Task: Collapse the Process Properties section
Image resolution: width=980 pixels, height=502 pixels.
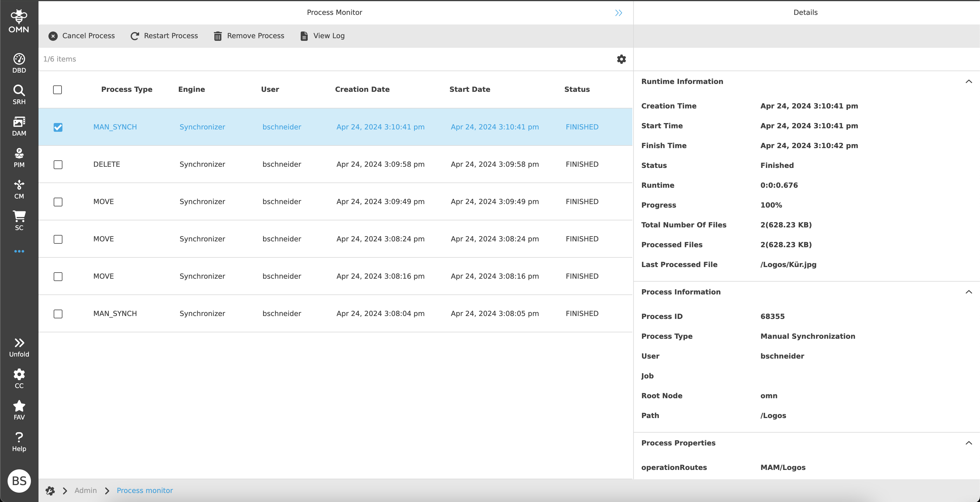Action: pos(969,443)
